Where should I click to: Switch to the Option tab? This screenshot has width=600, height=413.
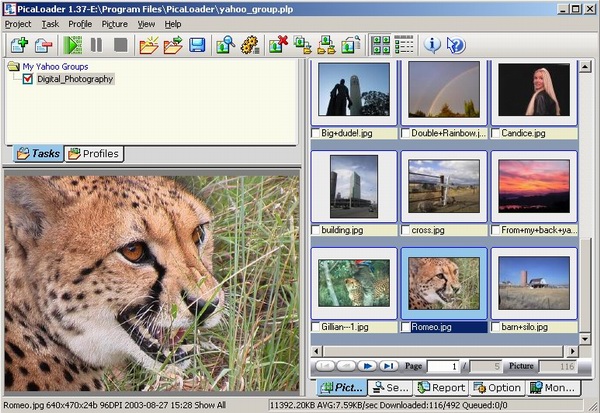pyautogui.click(x=497, y=388)
